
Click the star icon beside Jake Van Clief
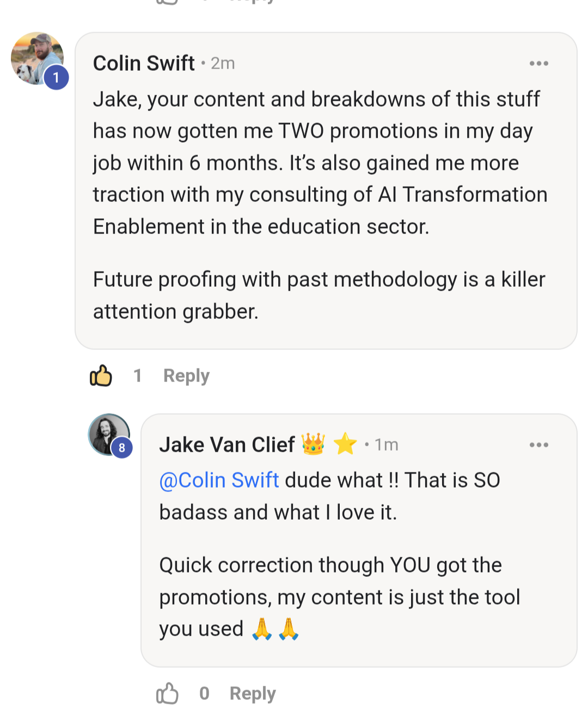(345, 444)
